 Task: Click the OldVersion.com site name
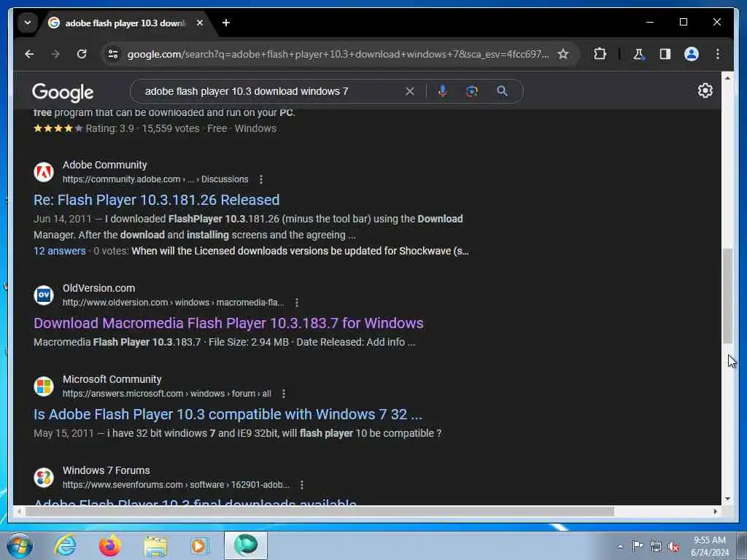(98, 289)
